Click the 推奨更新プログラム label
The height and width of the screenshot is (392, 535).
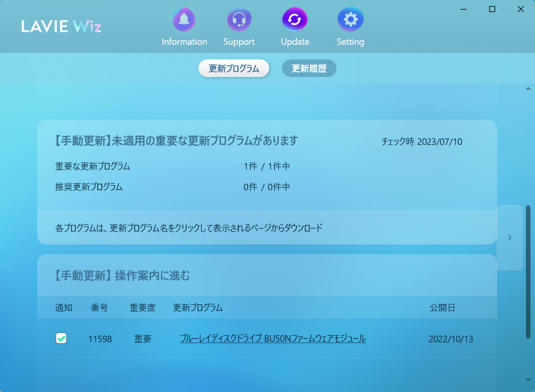tap(89, 187)
